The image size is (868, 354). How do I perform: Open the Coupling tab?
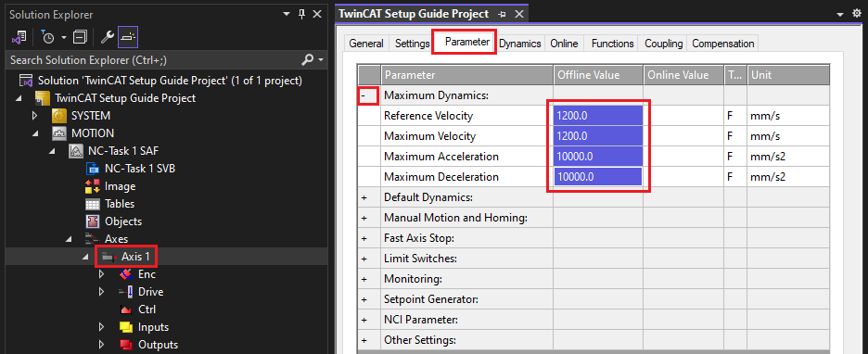663,44
